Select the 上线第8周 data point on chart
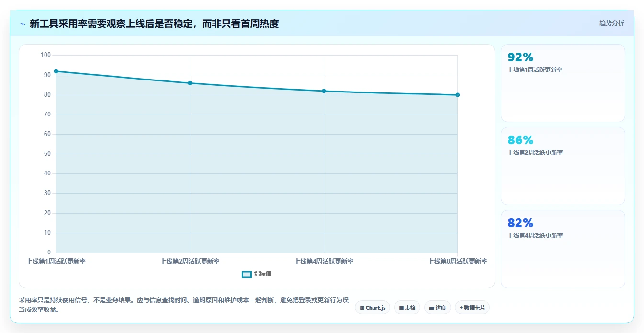The image size is (644, 333). [x=458, y=95]
